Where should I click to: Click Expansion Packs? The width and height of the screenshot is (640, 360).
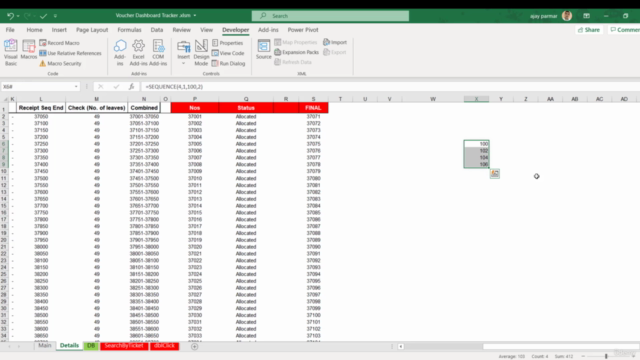pos(296,52)
